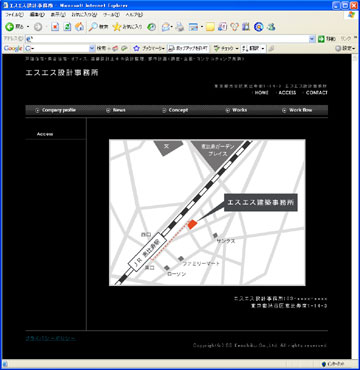This screenshot has width=360, height=370.
Task: Go to the browser Home icon
Action: tap(79, 27)
